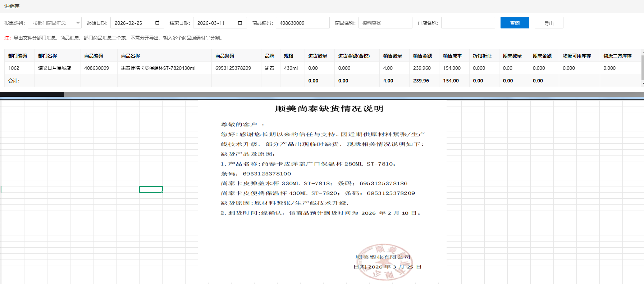This screenshot has height=284, width=644.
Task: Click the 销售金额 column header
Action: tap(422, 56)
